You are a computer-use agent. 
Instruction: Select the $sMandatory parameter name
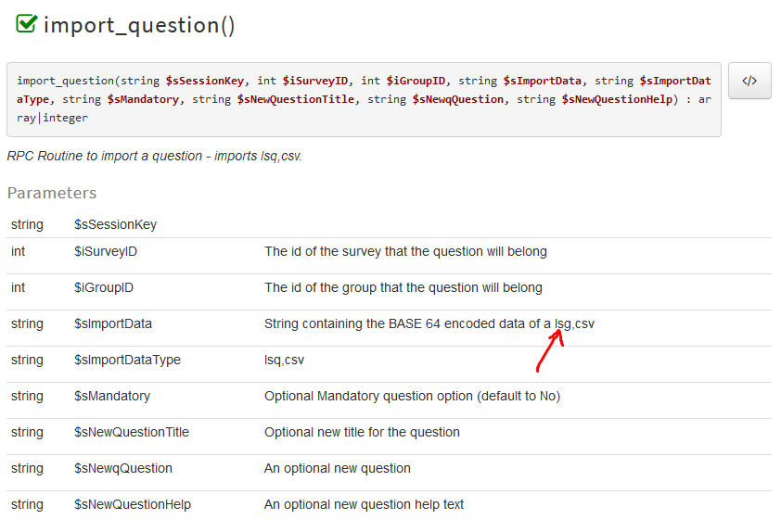coord(112,396)
